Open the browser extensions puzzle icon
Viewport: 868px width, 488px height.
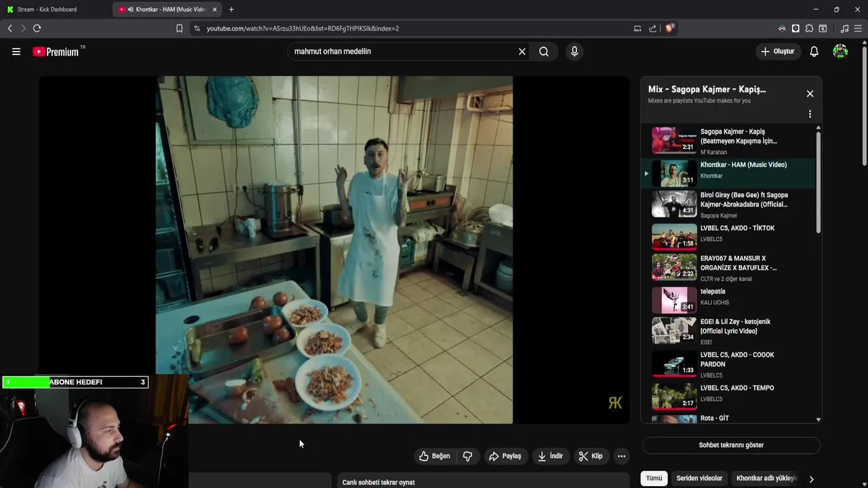[809, 28]
